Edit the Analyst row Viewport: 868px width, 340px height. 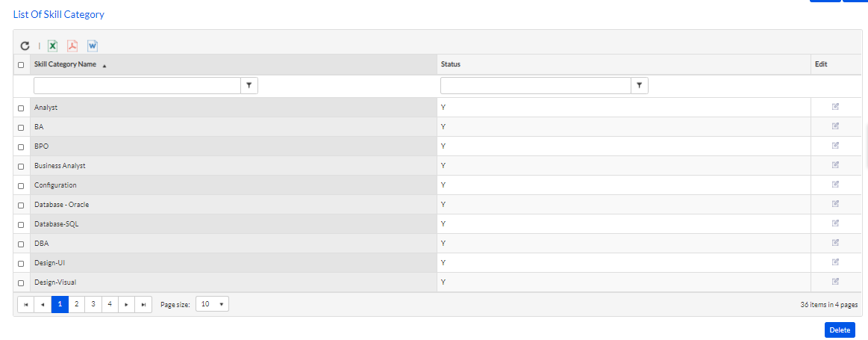835,107
